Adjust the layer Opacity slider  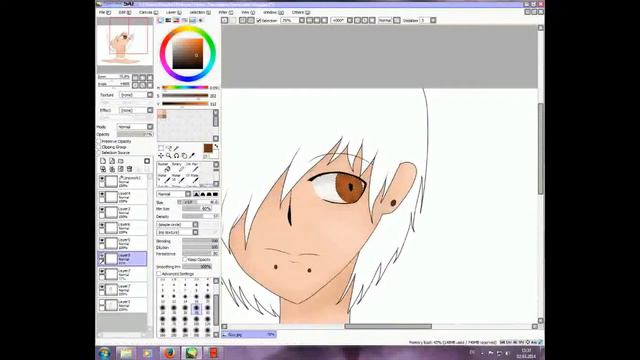[135, 134]
